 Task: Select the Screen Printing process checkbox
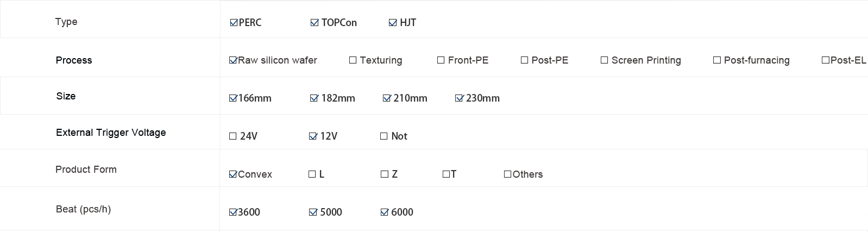pyautogui.click(x=604, y=60)
